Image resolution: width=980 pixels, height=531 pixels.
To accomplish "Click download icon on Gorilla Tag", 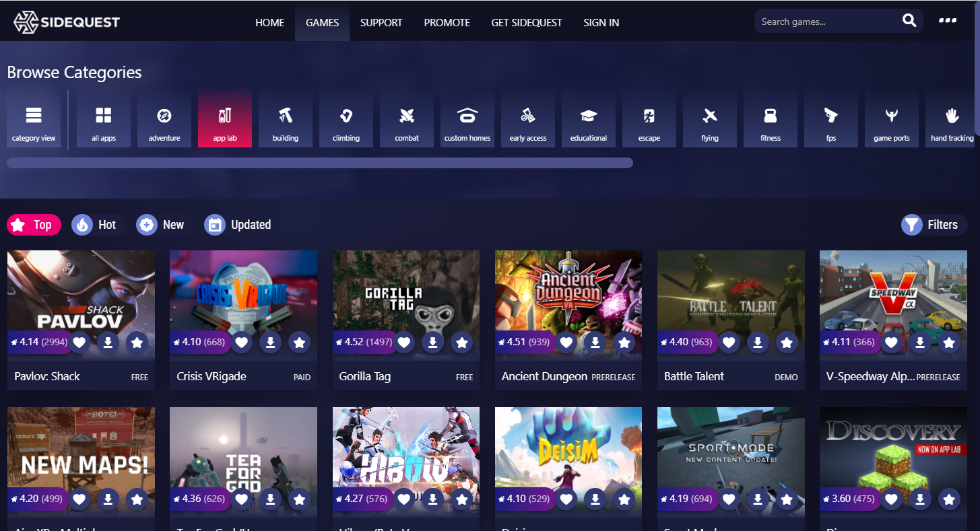I will [x=433, y=343].
